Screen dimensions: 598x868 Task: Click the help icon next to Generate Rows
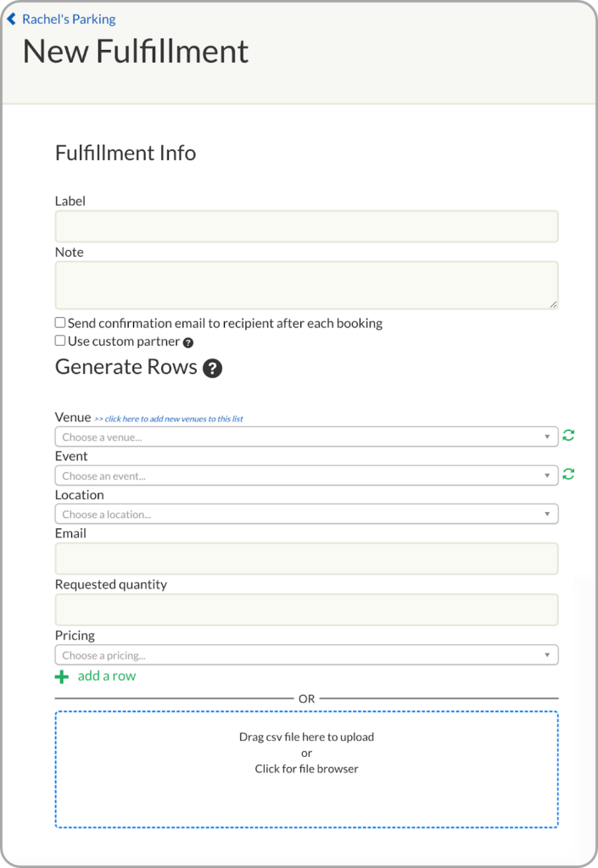tap(213, 368)
